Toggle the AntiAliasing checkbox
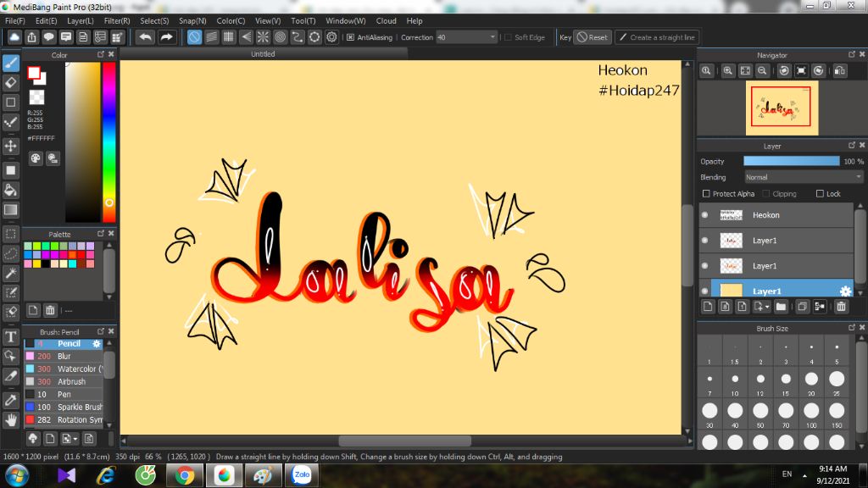This screenshot has width=868, height=488. click(350, 37)
